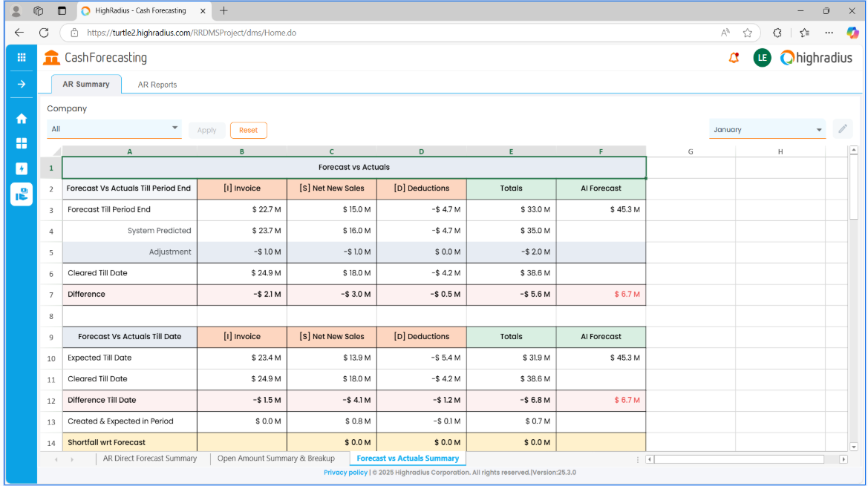868x486 pixels.
Task: Select the Forecast vs Actuals title cell
Action: coord(353,168)
